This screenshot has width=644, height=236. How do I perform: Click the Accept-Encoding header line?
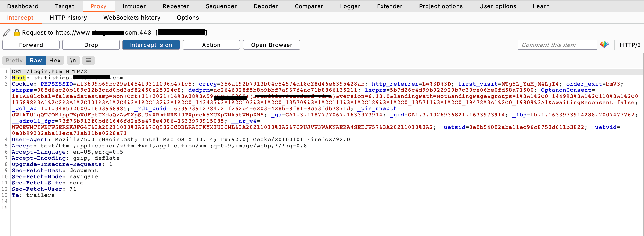[x=66, y=158]
